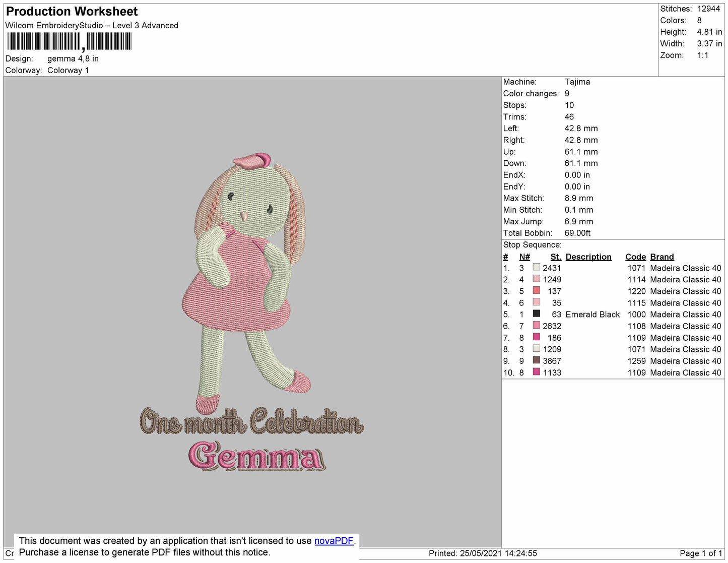
Task: Click the Width value 3.37 in
Action: 709,43
